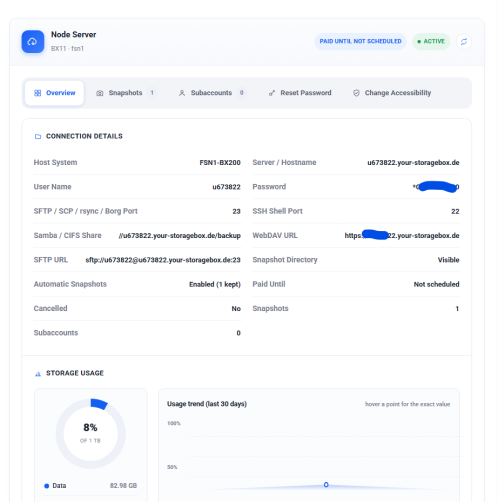Click the Server / Hostname label
This screenshot has width=498, height=502.
(284, 162)
